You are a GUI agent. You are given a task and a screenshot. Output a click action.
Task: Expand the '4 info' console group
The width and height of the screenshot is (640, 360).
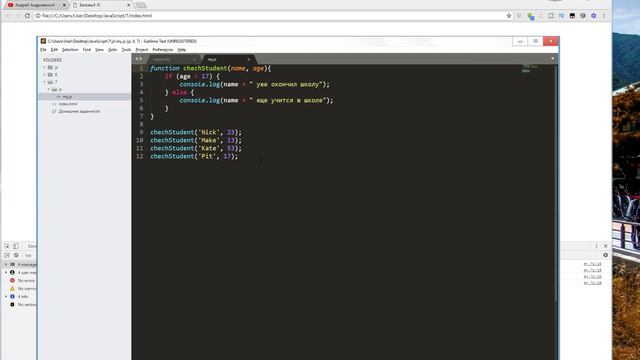click(x=6, y=296)
